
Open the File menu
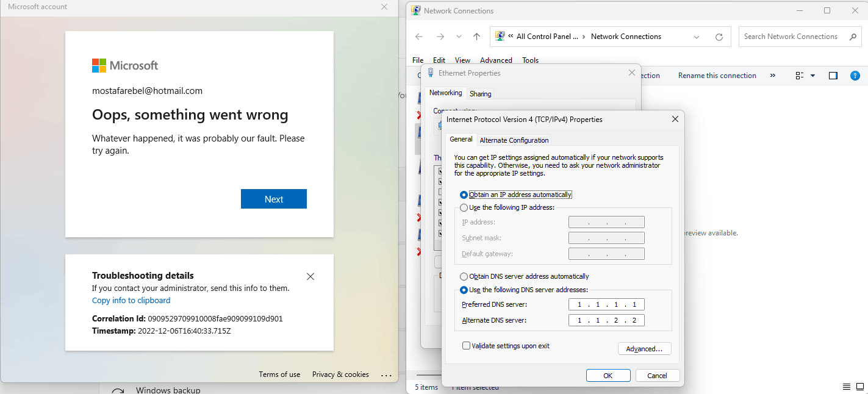(x=418, y=60)
